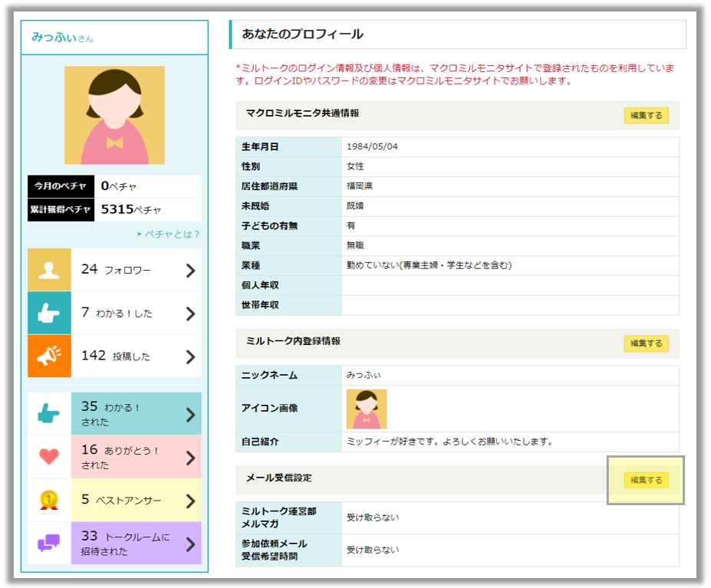Viewport: 711px width, 588px height.
Task: Expand the 142 投稿した arrow
Action: (190, 356)
